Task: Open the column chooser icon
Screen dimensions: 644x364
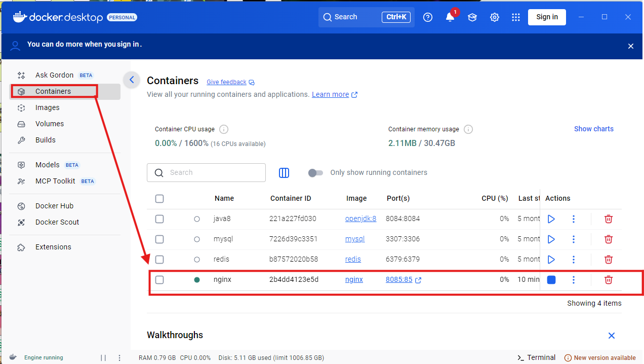Action: pos(284,173)
